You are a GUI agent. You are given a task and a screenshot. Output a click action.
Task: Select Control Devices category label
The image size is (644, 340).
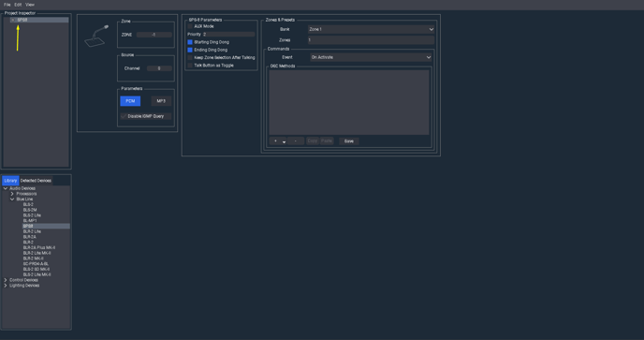23,280
